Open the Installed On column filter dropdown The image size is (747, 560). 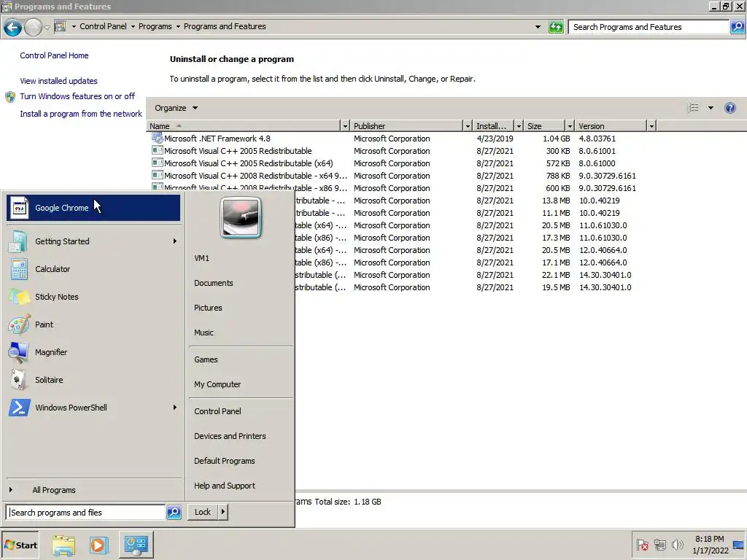click(519, 126)
